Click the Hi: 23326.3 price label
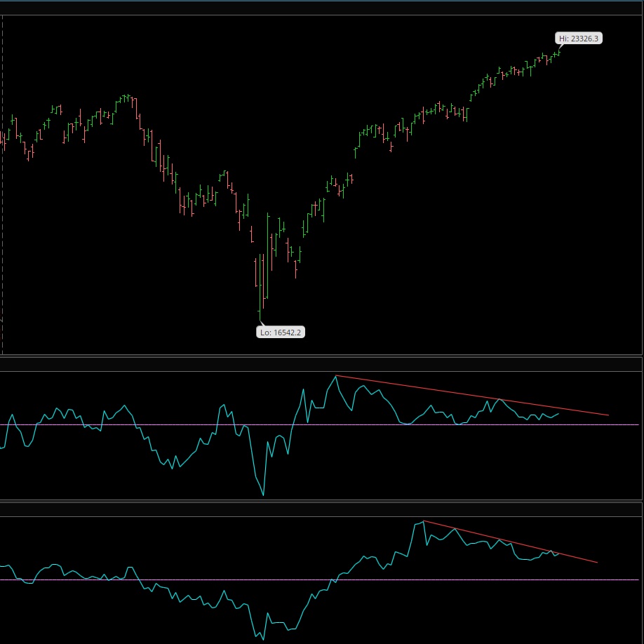 point(578,39)
